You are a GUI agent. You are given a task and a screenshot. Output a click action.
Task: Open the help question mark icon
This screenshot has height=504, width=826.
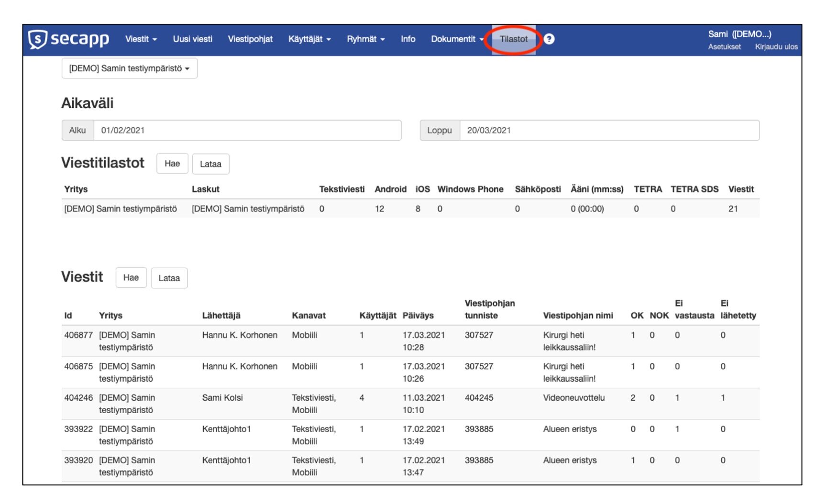(549, 39)
